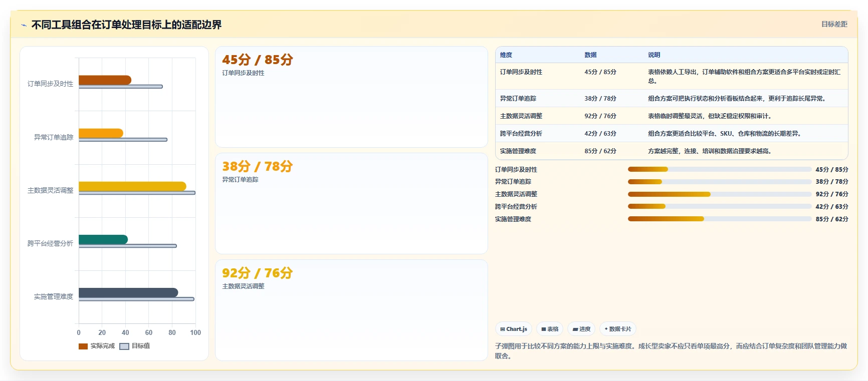Viewport: 868px width, 381px height.
Task: Click chart axis label 实施管理难度
Action: tap(54, 296)
